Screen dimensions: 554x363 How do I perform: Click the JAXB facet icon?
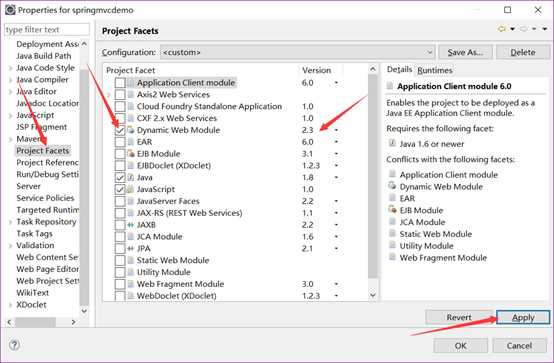point(131,225)
